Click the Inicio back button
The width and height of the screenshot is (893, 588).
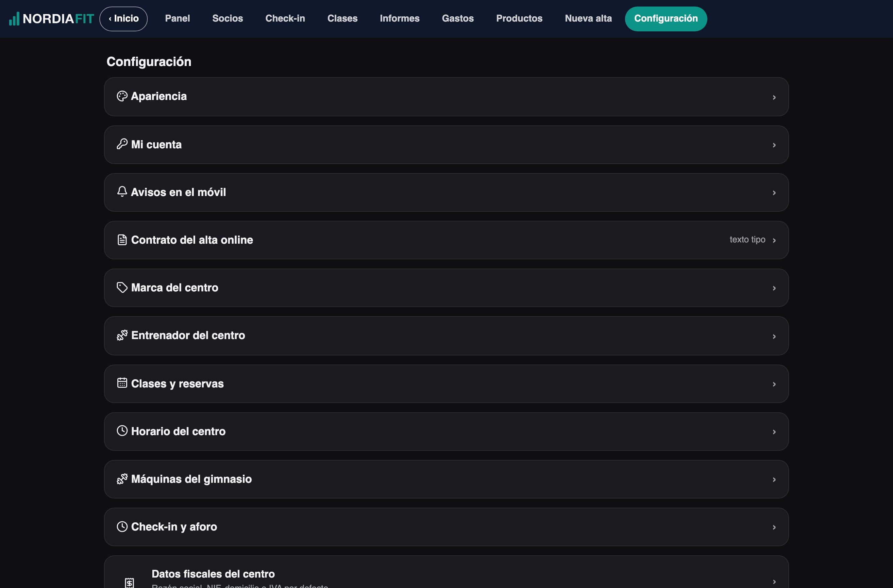click(x=124, y=19)
